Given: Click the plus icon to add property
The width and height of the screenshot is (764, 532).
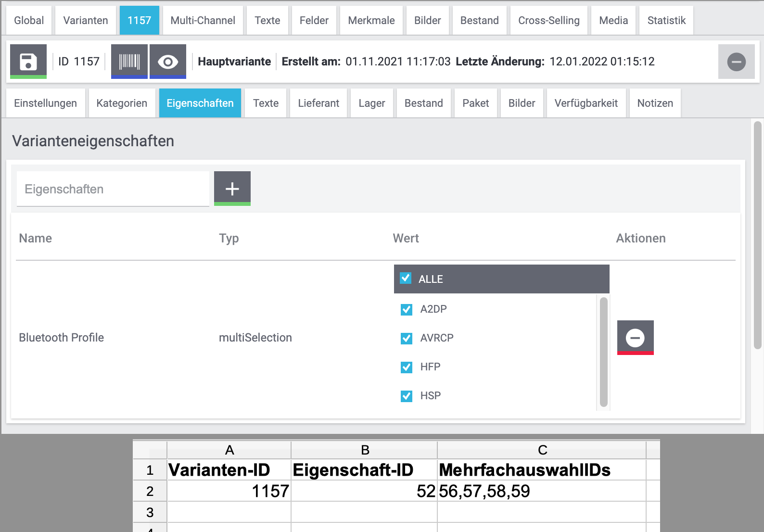Looking at the screenshot, I should 232,189.
